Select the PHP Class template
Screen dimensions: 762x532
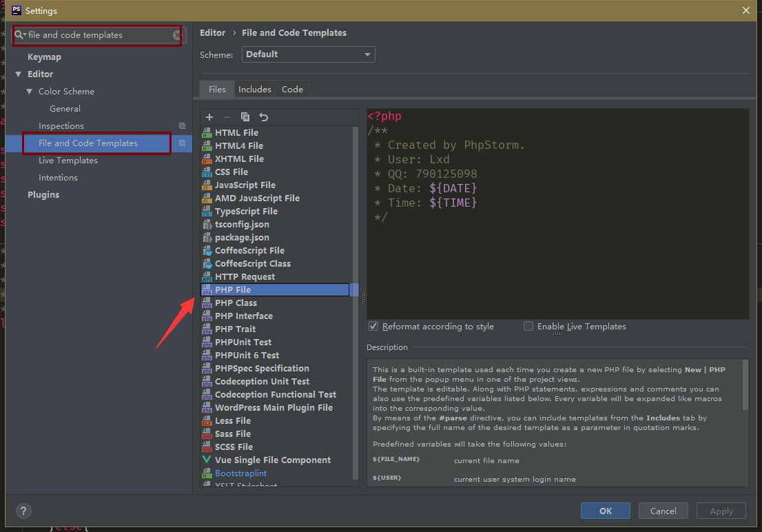click(236, 303)
